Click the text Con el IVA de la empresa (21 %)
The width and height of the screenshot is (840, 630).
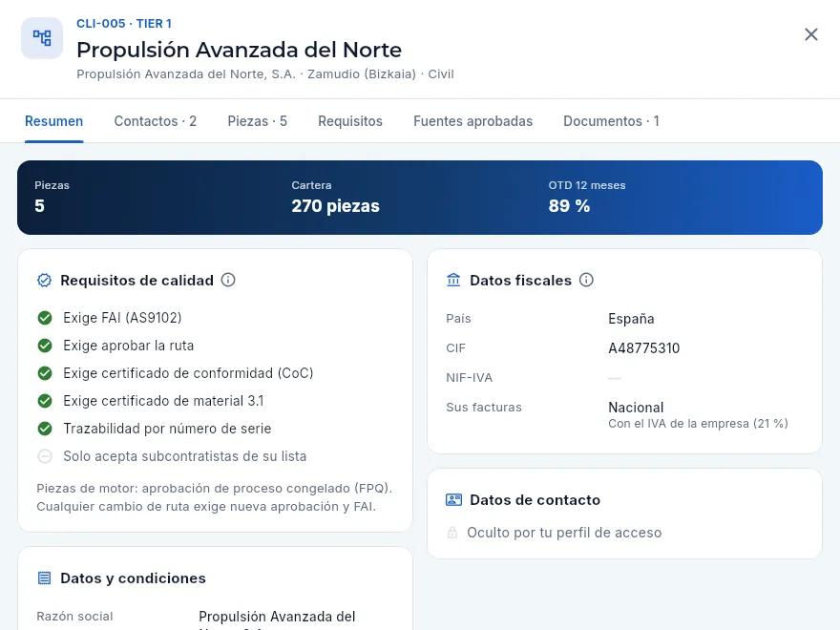pyautogui.click(x=698, y=423)
